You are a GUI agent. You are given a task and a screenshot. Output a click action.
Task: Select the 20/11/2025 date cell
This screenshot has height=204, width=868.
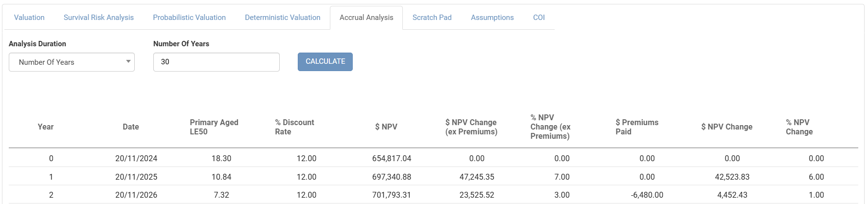136,177
